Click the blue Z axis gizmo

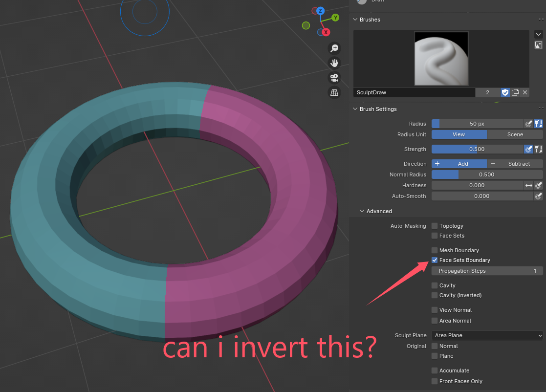(320, 11)
